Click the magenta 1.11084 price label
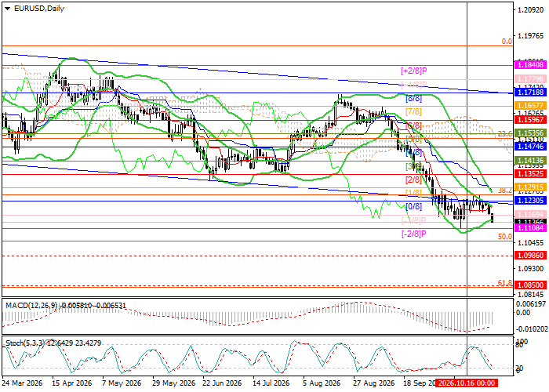The width and height of the screenshot is (549, 392). (x=530, y=228)
